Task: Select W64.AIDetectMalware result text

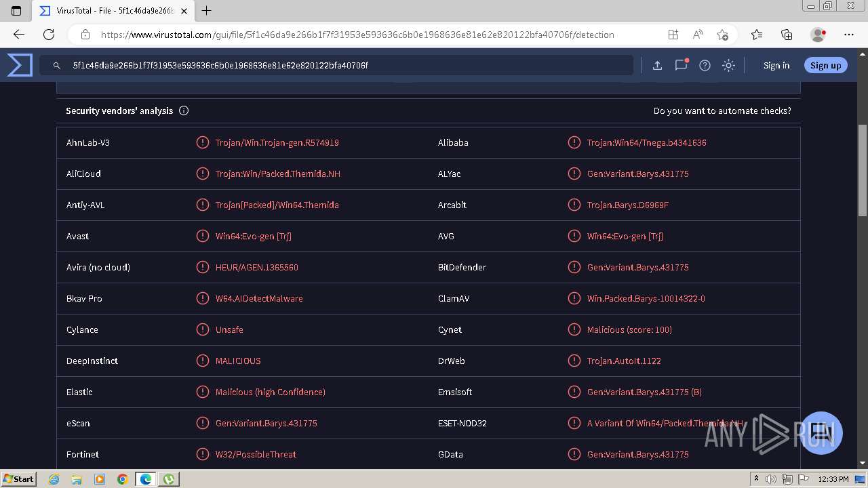Action: tap(259, 298)
